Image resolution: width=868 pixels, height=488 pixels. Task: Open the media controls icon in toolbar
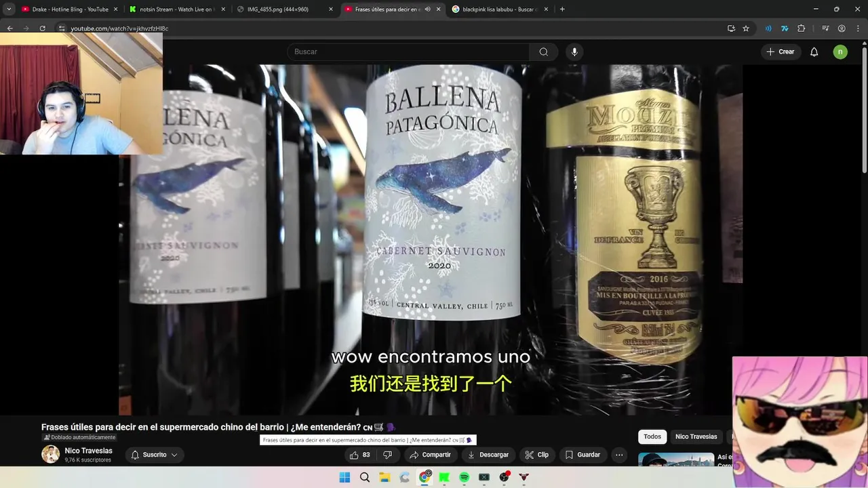point(825,28)
